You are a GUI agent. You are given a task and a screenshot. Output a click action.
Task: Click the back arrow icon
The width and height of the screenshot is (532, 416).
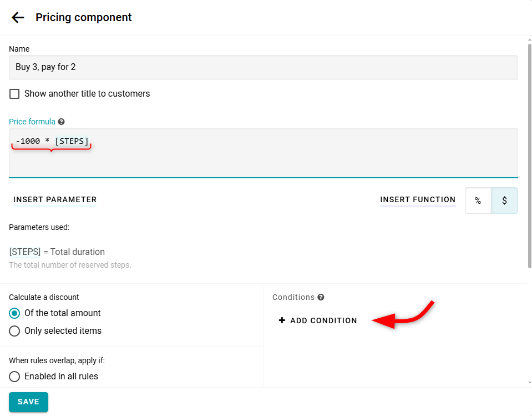18,17
